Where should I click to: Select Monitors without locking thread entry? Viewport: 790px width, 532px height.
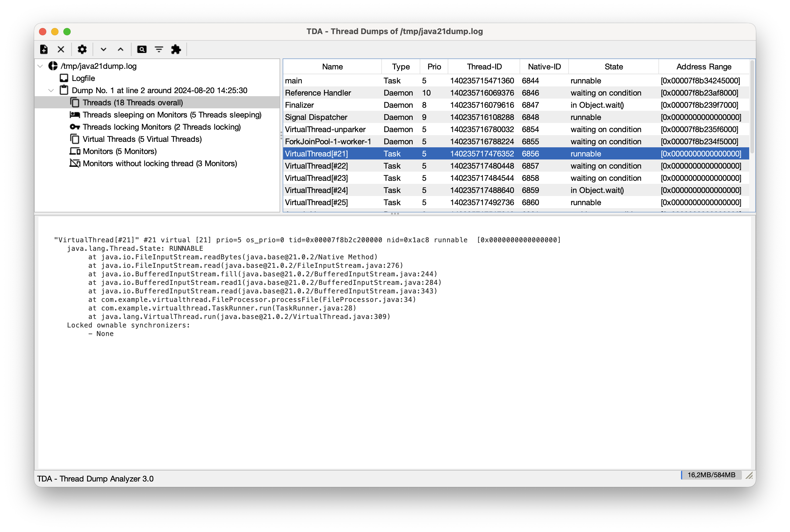pos(160,163)
